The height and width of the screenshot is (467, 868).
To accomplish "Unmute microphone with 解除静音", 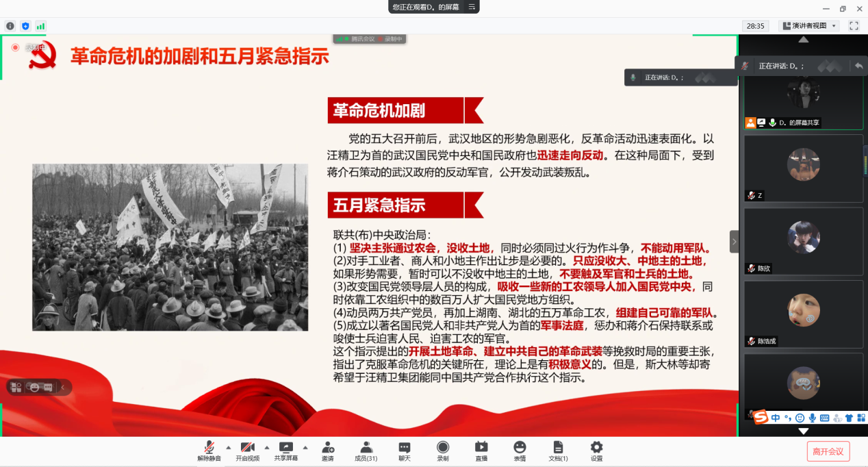I will click(209, 451).
